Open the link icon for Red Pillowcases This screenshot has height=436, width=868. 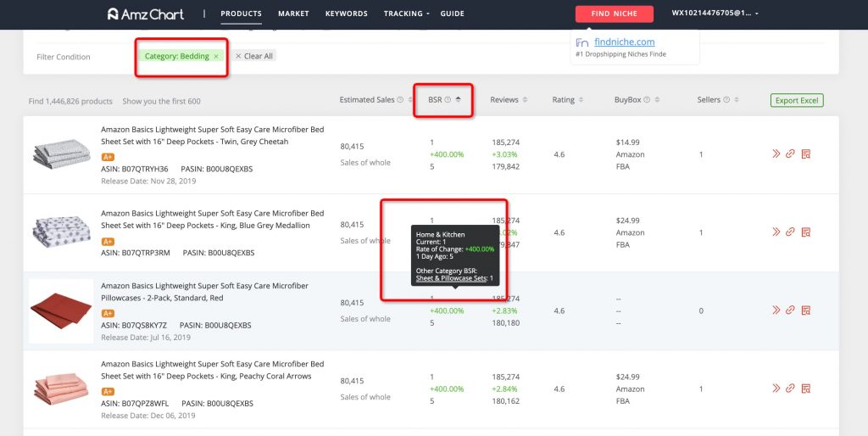(791, 310)
